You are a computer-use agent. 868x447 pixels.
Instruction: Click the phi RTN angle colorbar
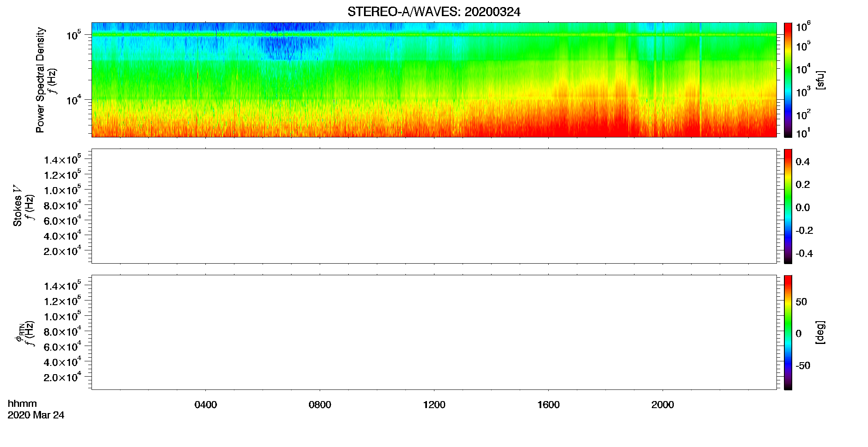point(788,332)
